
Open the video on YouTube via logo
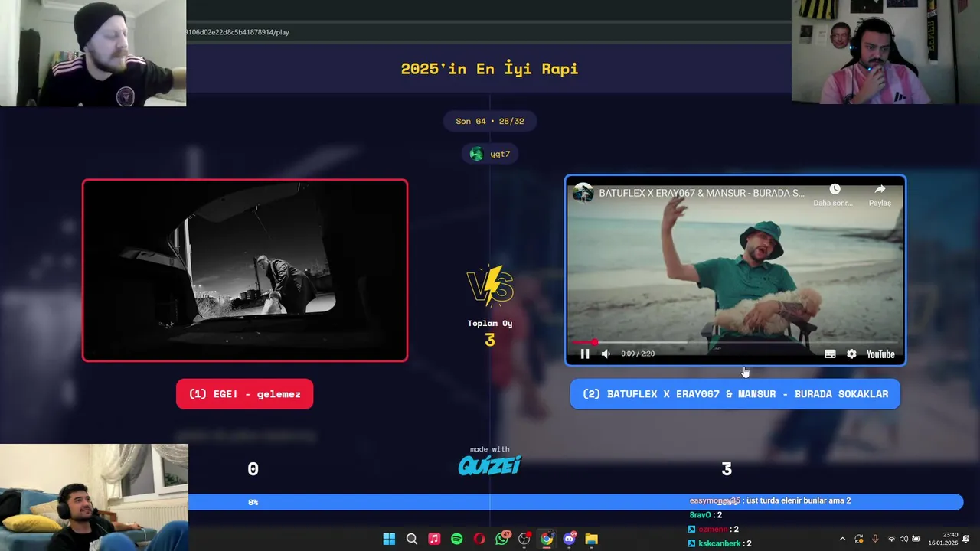(880, 354)
